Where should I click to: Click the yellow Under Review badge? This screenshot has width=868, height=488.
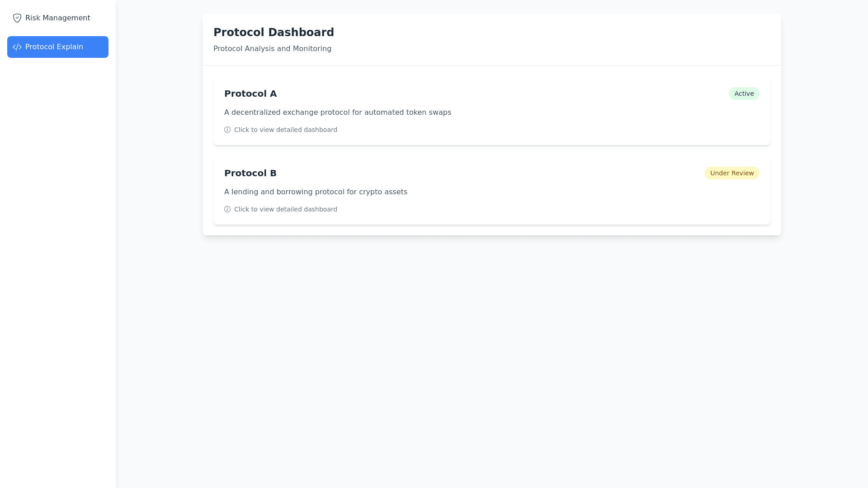[x=731, y=173]
